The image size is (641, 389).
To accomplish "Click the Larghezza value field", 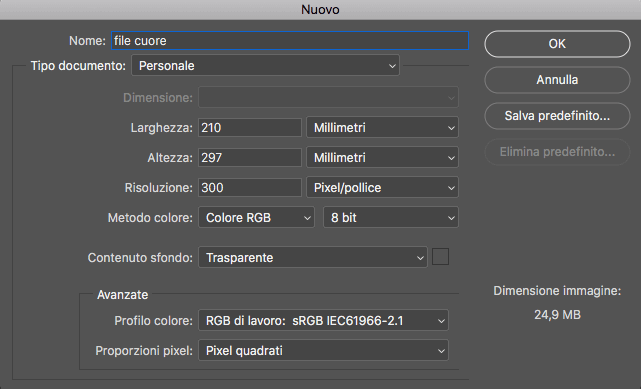I will (x=250, y=127).
